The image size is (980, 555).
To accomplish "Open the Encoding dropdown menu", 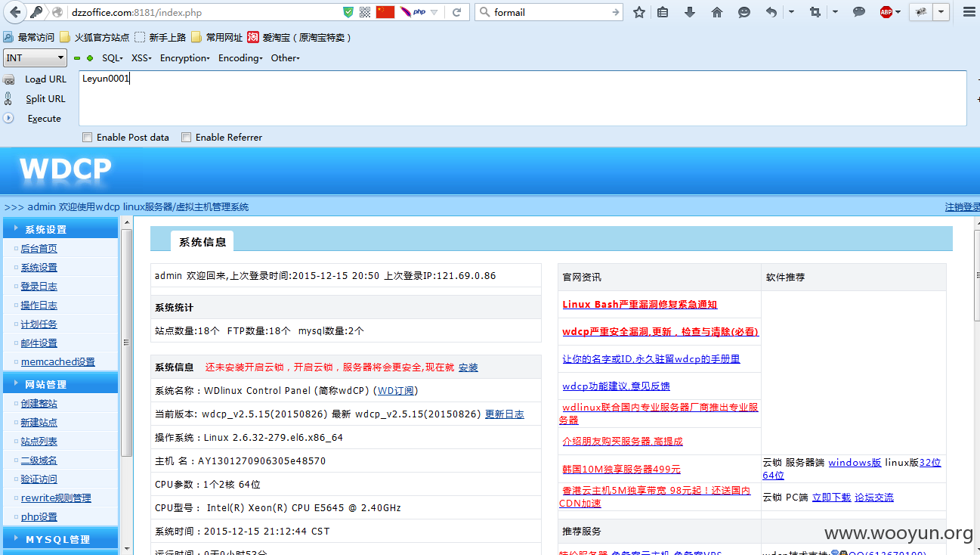I will 240,58.
